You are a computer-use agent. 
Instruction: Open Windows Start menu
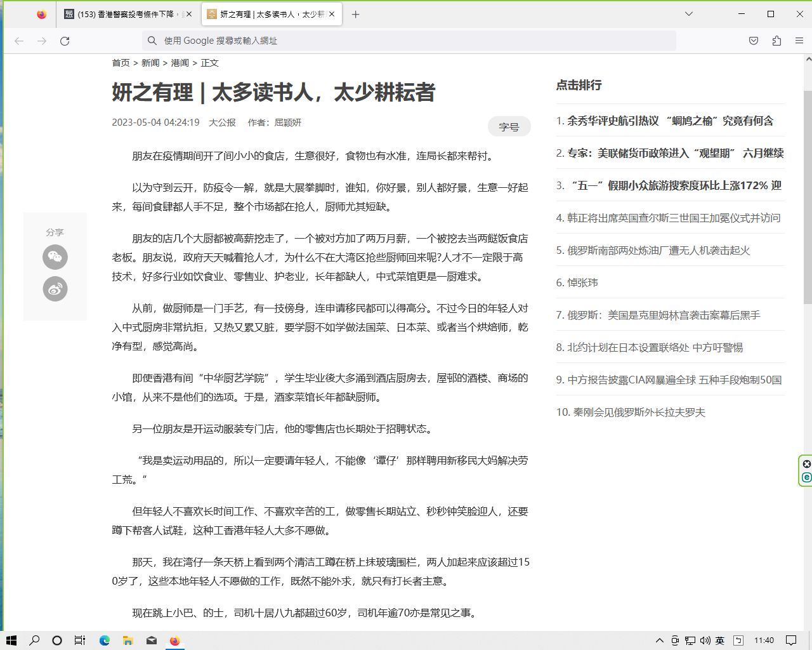(x=11, y=640)
